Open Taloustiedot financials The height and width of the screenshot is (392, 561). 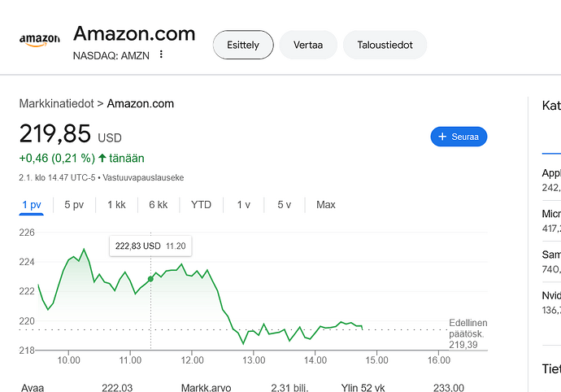pyautogui.click(x=385, y=45)
